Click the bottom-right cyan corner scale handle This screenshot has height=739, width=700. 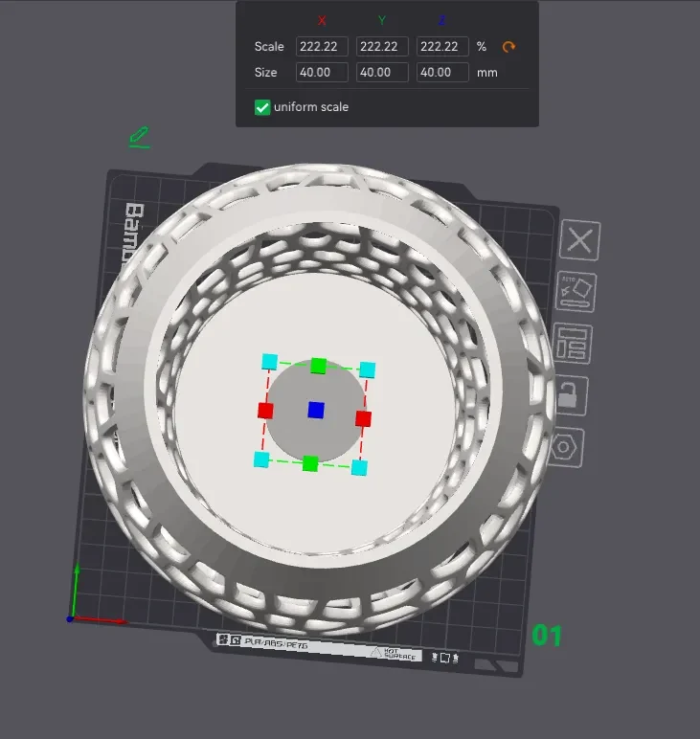359,468
